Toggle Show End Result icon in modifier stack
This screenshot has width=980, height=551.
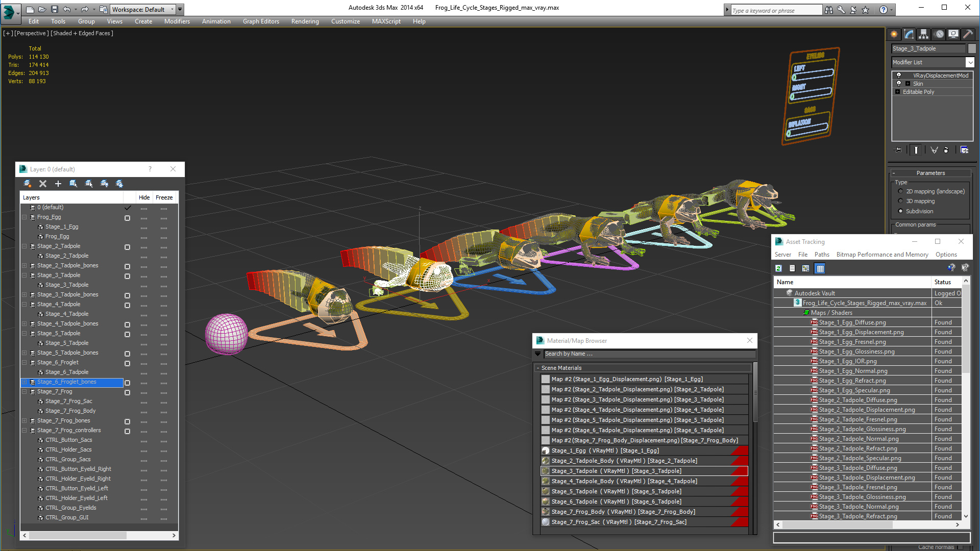click(x=916, y=150)
